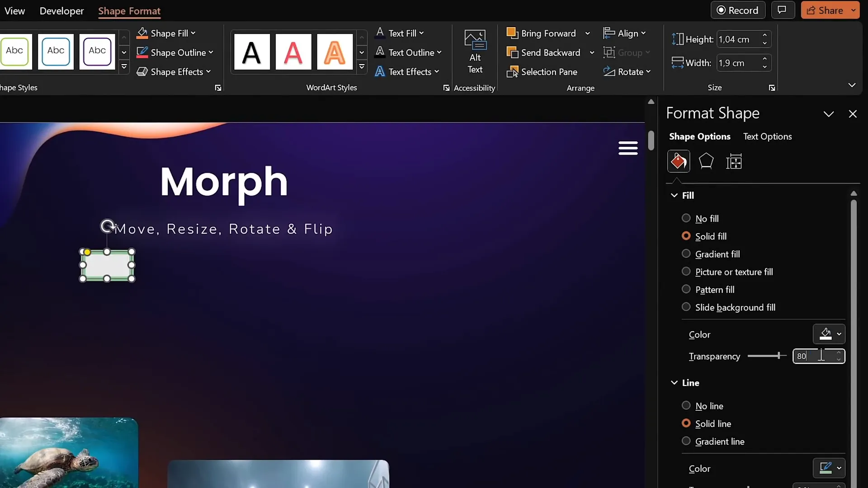Select the turtle picture on the slide

(69, 452)
